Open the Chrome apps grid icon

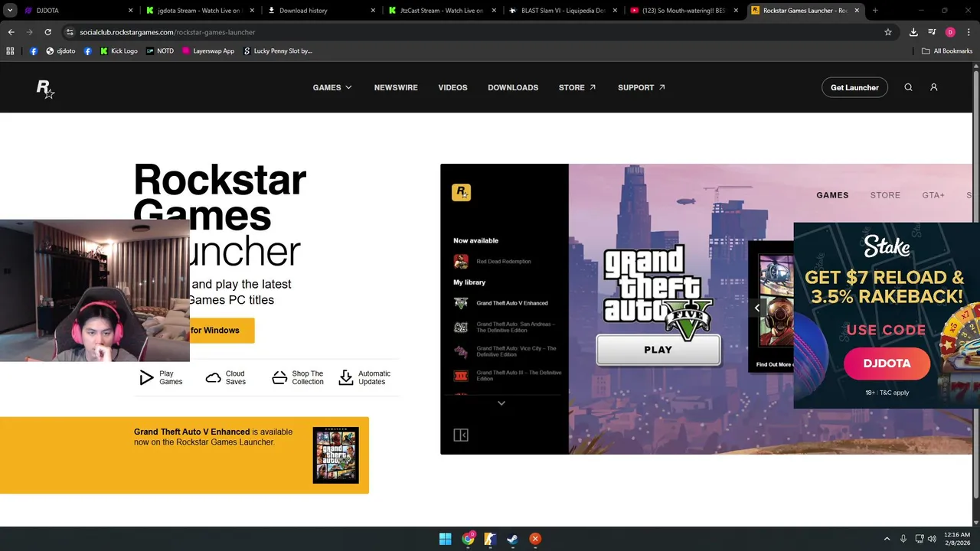[x=10, y=51]
